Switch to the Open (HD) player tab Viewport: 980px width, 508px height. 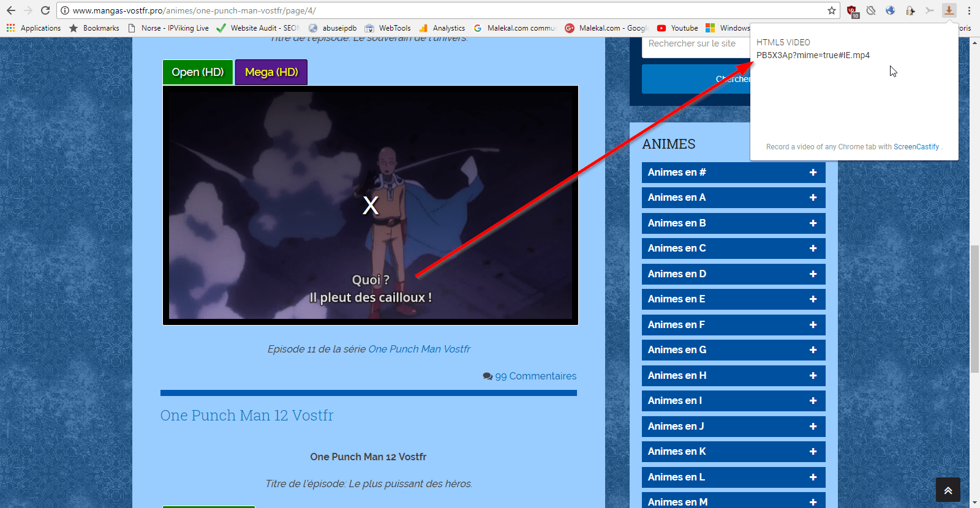pos(198,72)
